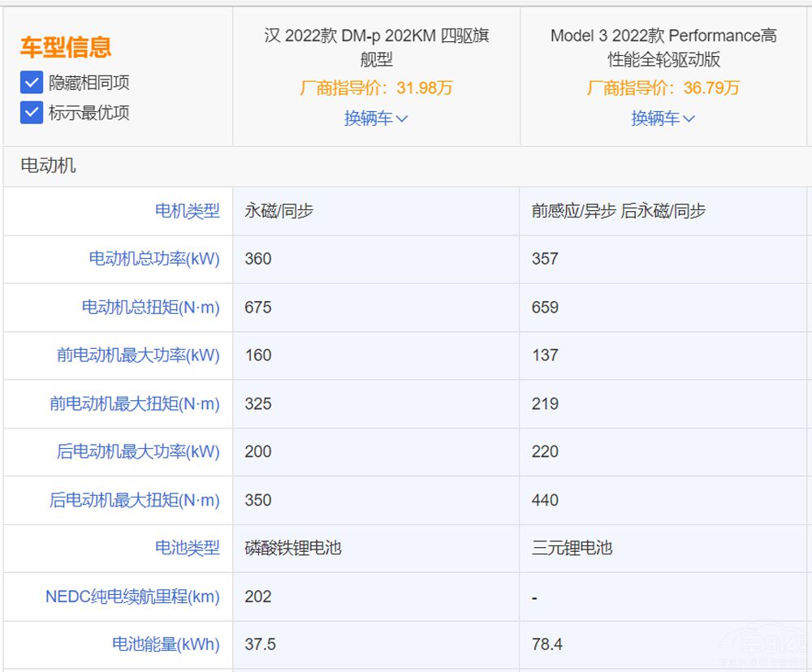
Task: Select the 电动机总扭矩(N·m) label
Action: pyautogui.click(x=153, y=308)
